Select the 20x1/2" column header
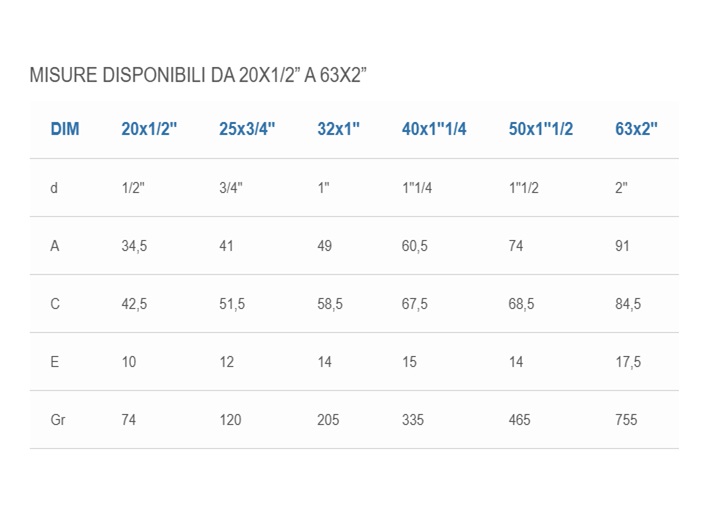 (x=149, y=129)
